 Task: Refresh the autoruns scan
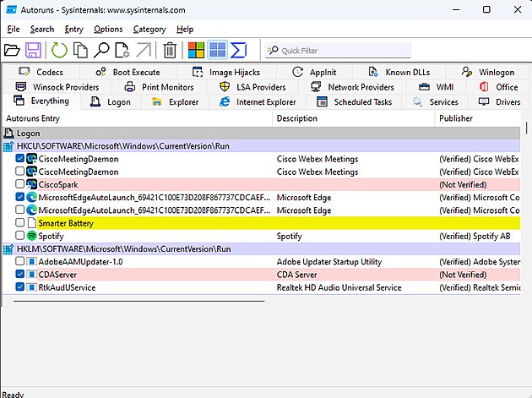click(59, 50)
